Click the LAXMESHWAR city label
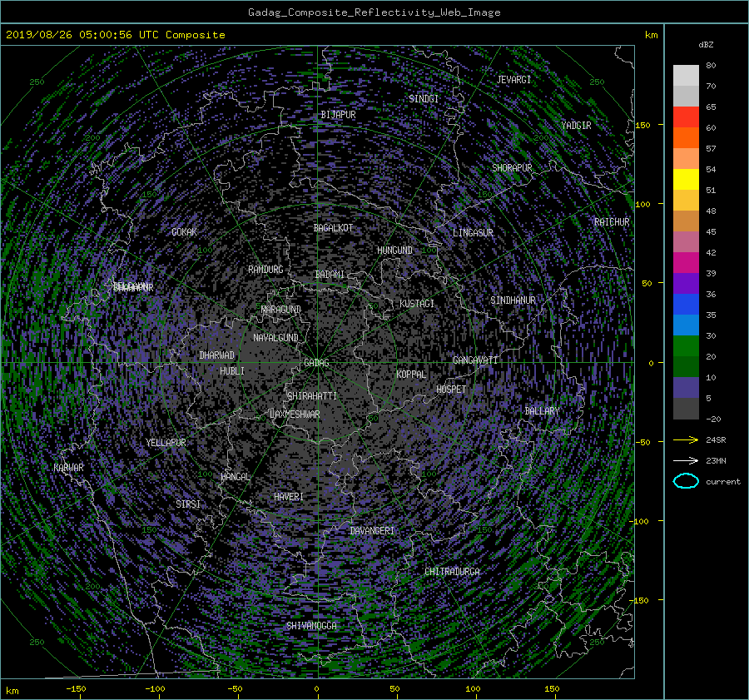Viewport: 749px width, 700px height. coord(295,415)
